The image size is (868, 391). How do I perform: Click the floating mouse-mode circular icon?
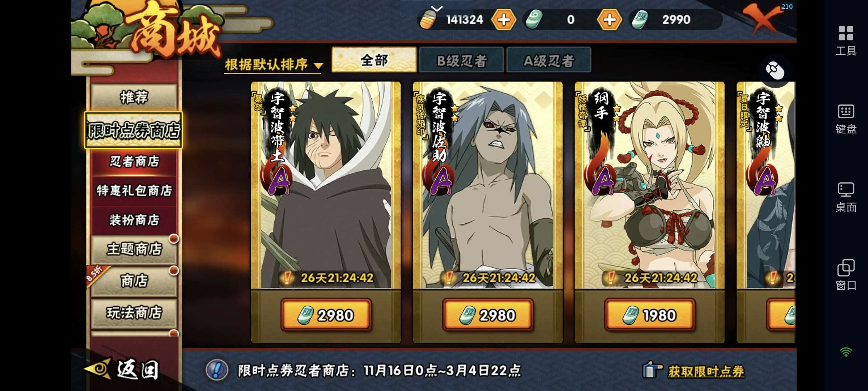[x=775, y=71]
